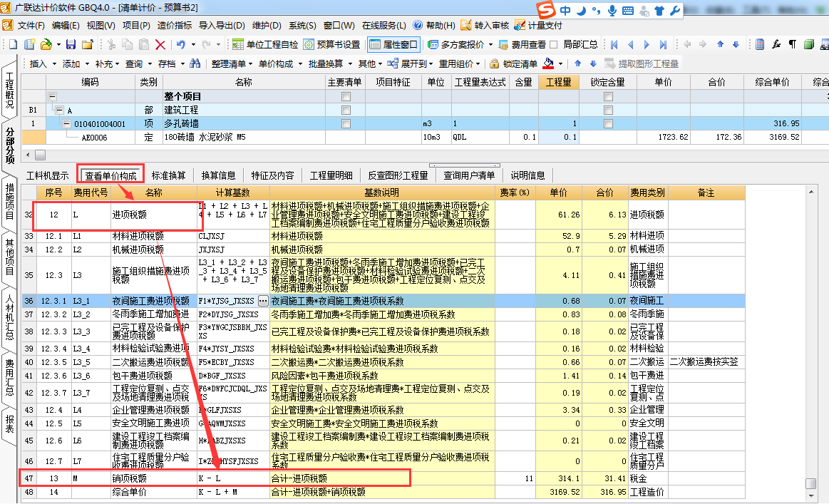Click the Sogou skin shirt icon
829x504 pixels.
[x=659, y=11]
